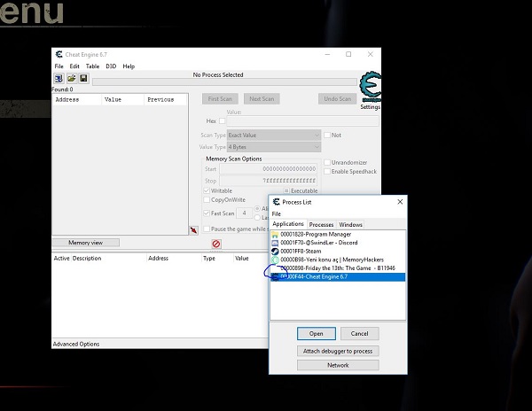Viewport: 532px width, 411px height.
Task: Click the floppy disk save icon
Action: click(x=84, y=79)
